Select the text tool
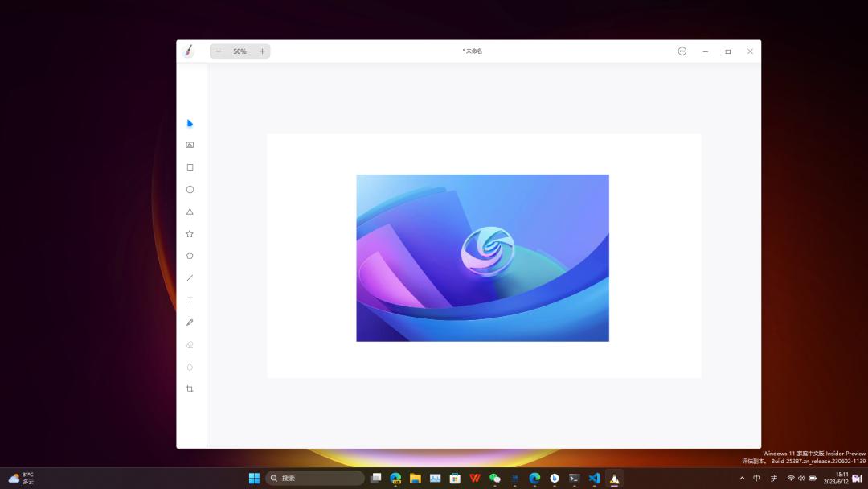This screenshot has width=868, height=489. (190, 300)
